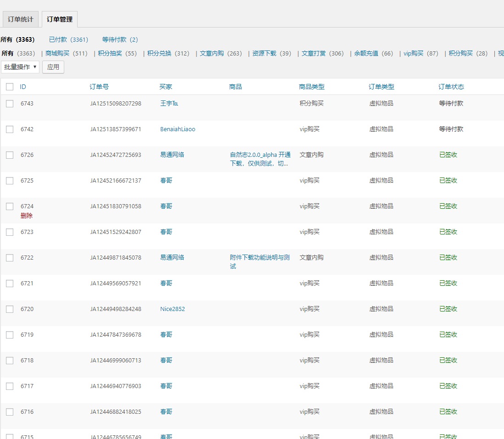Check the box for order 6719
The height and width of the screenshot is (439, 504).
(10, 334)
